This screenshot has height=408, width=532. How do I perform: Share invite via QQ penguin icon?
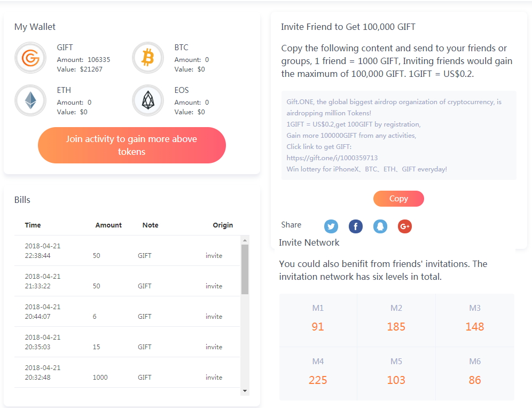tap(380, 226)
